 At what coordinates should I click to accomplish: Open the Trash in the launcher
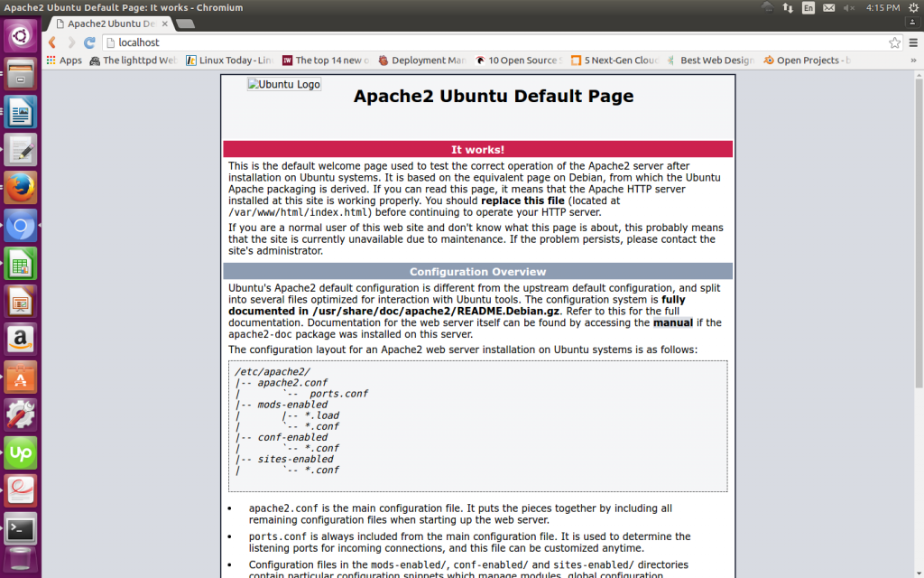tap(21, 560)
